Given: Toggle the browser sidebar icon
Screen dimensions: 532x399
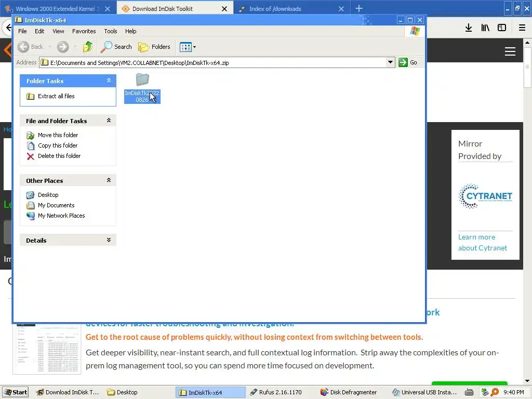Looking at the screenshot, I should point(502,28).
